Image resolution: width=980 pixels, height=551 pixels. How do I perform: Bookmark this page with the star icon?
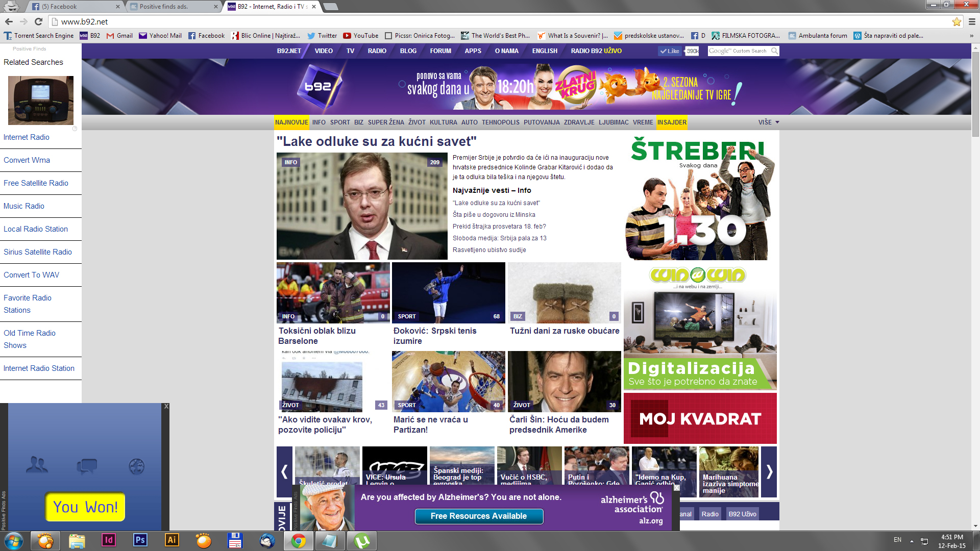point(957,21)
